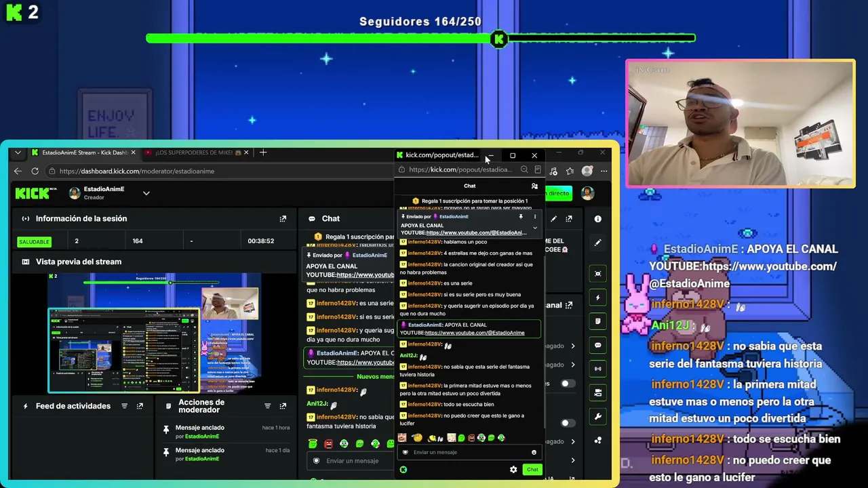Pop out the Feed de actividades panel
Screen dimensions: 868x488
pyautogui.click(x=140, y=406)
